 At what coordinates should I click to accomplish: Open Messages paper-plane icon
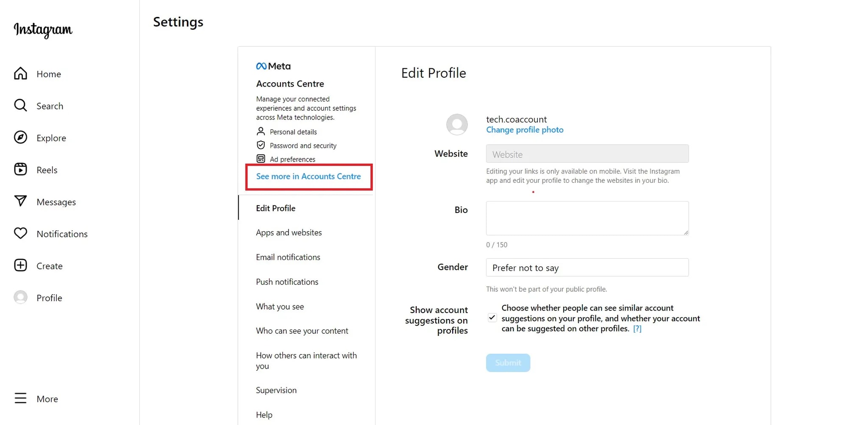[20, 201]
